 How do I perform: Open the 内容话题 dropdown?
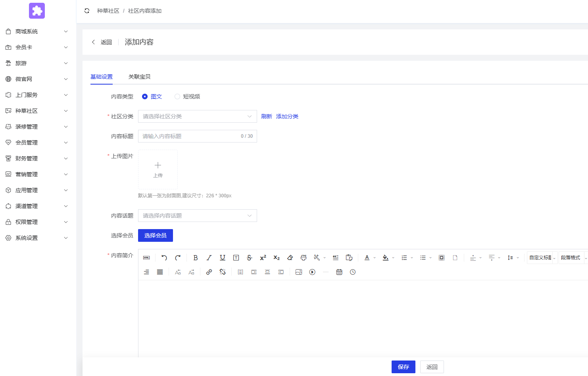pos(197,215)
